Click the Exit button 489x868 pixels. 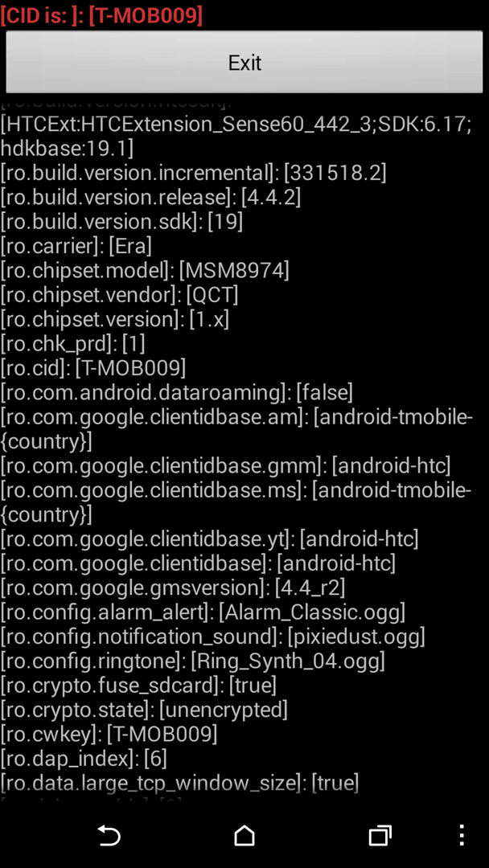[x=244, y=62]
